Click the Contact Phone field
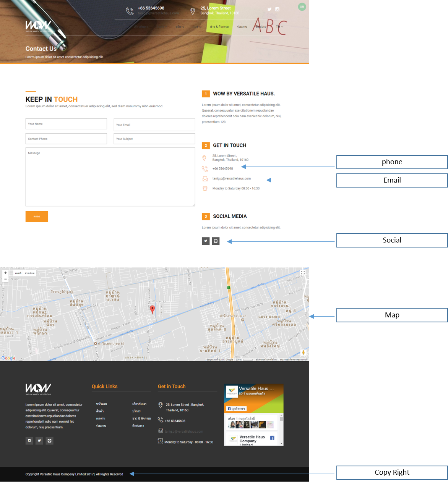 66,139
